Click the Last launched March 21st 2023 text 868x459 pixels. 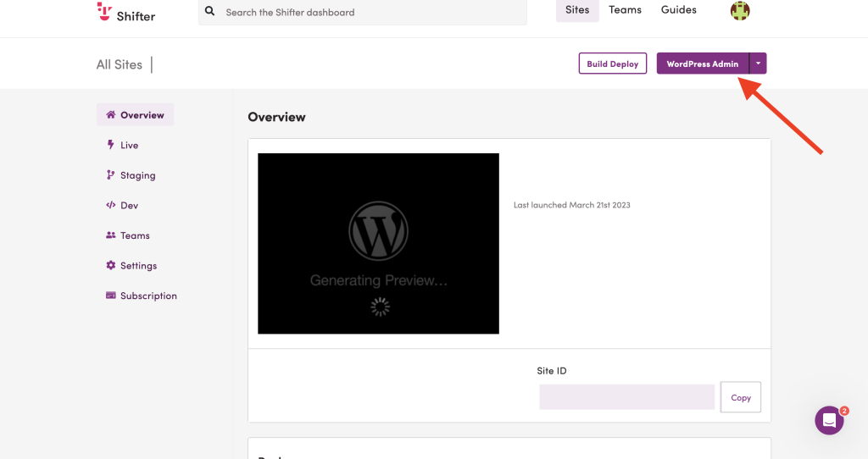click(572, 205)
